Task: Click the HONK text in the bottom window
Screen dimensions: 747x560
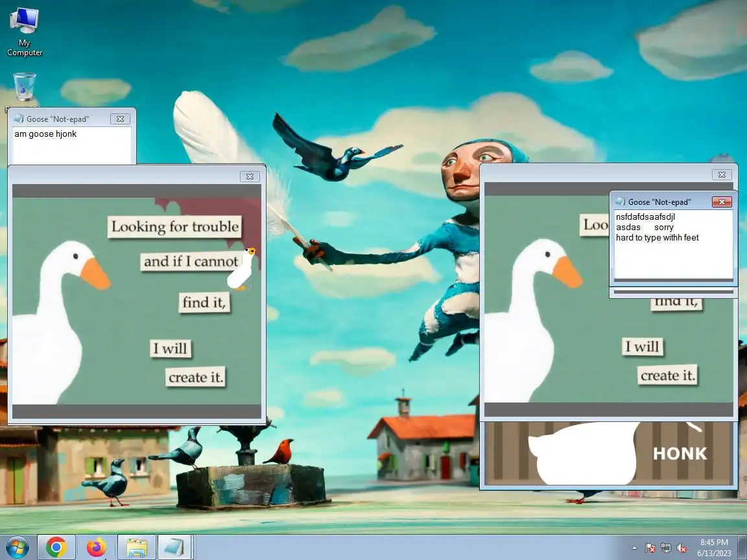Action: point(680,453)
